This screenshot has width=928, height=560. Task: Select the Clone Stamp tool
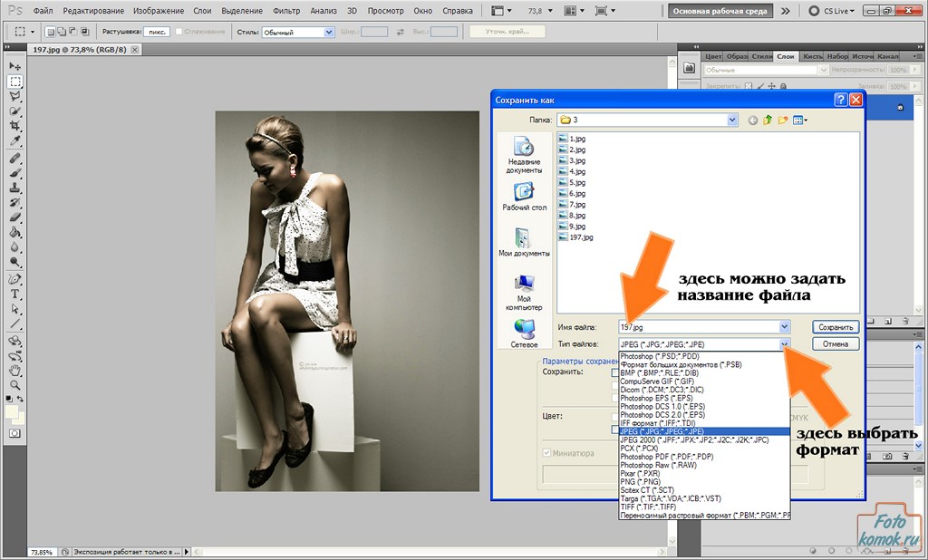tap(15, 188)
